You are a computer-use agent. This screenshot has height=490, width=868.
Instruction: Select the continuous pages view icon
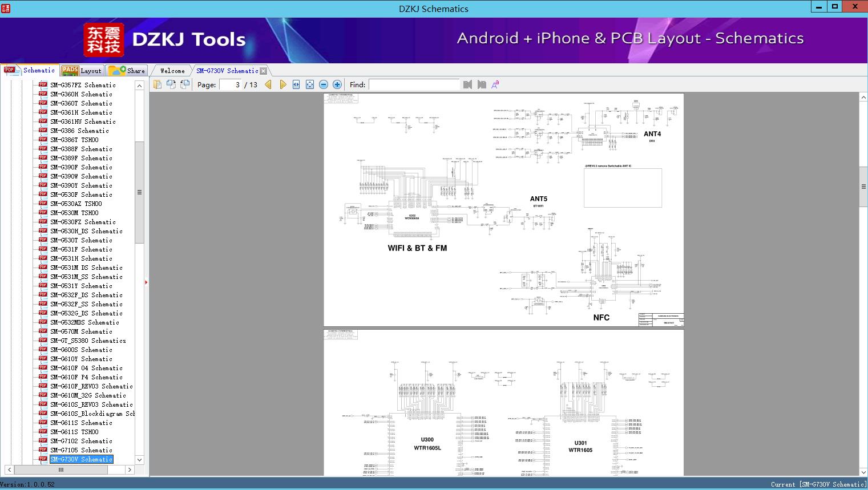click(x=184, y=84)
